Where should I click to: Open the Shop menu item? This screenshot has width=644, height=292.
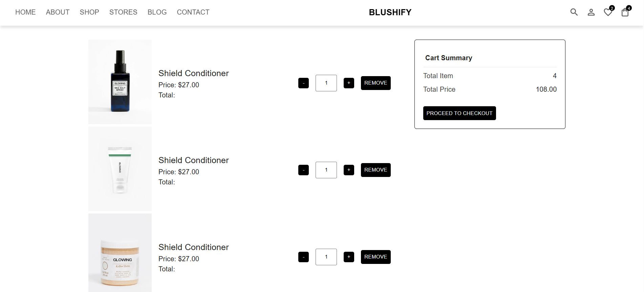coord(89,12)
